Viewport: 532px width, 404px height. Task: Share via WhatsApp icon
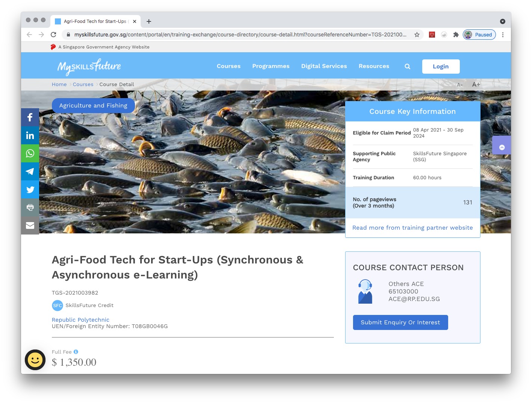(30, 153)
